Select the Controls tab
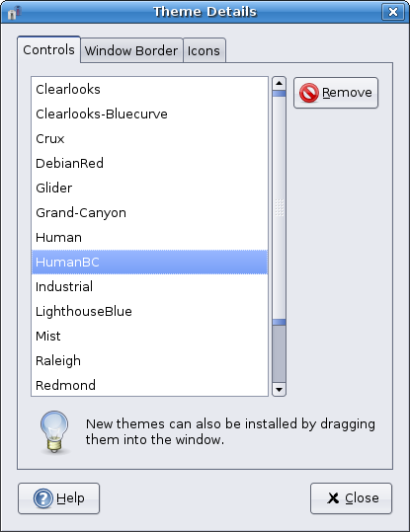410x532 pixels. tap(48, 50)
